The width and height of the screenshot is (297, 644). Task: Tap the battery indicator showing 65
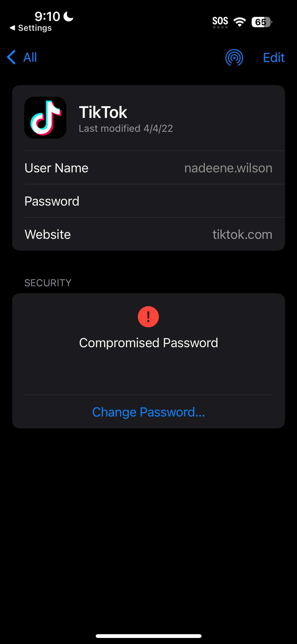click(261, 22)
